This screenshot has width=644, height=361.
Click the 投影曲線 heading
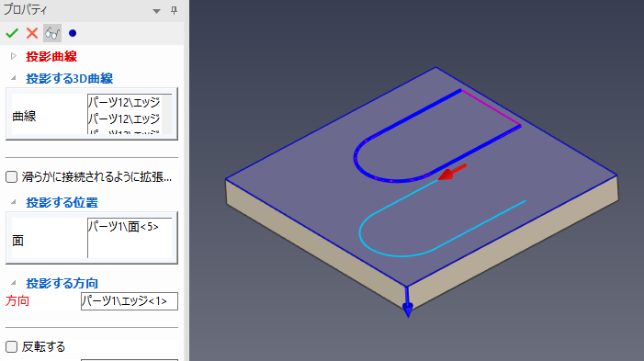tap(51, 56)
